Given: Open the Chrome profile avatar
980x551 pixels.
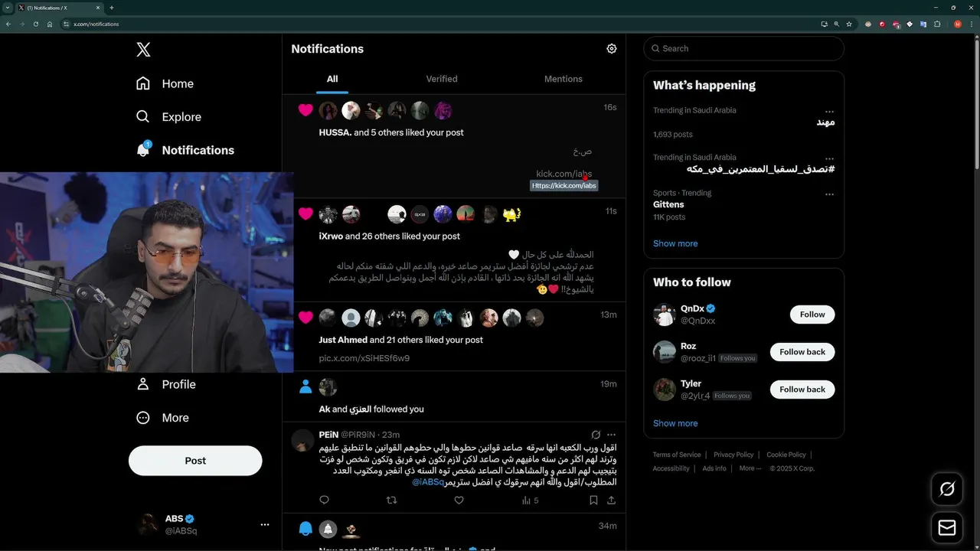Looking at the screenshot, I should (957, 24).
